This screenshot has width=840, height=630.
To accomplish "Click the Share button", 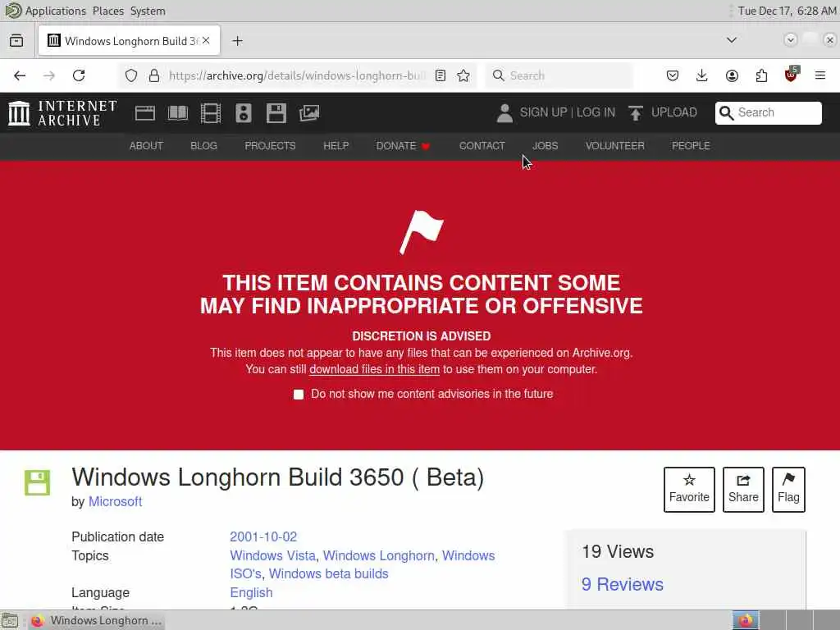I will tap(743, 490).
